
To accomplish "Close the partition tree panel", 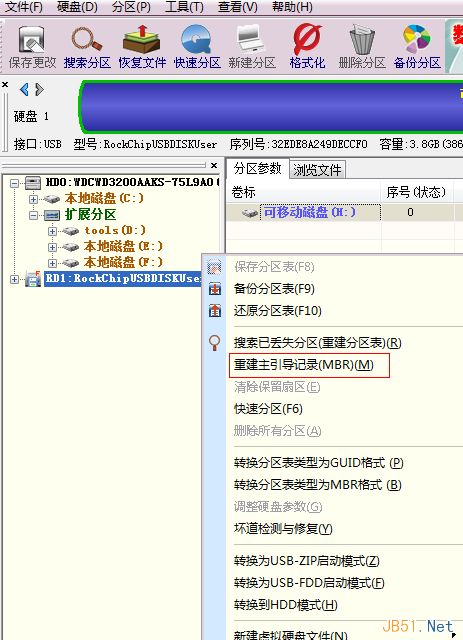I will point(214,165).
